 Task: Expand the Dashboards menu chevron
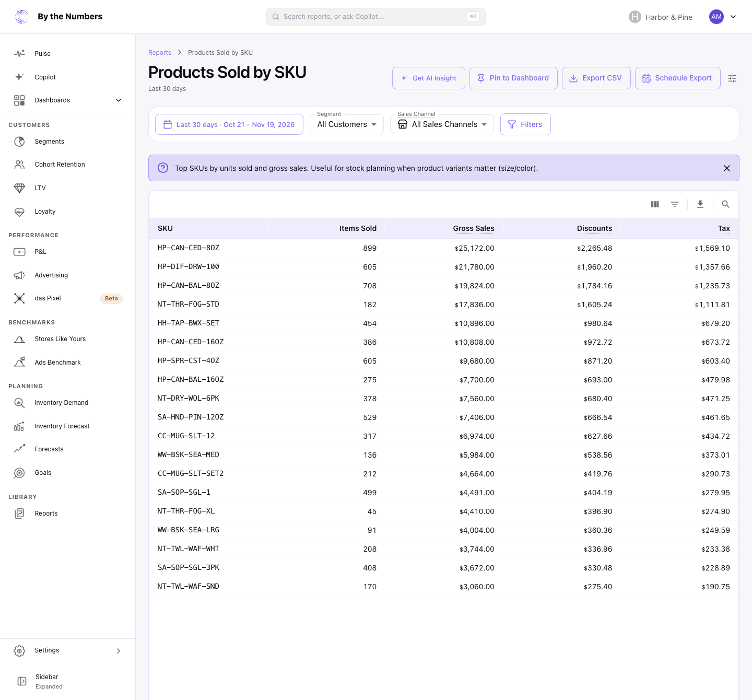tap(119, 100)
